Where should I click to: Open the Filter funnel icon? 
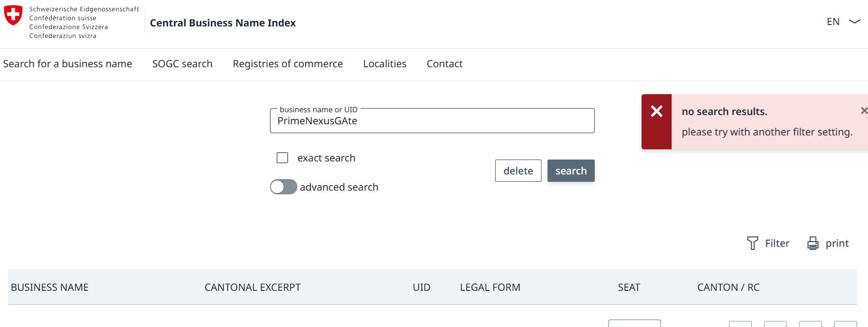coord(753,243)
